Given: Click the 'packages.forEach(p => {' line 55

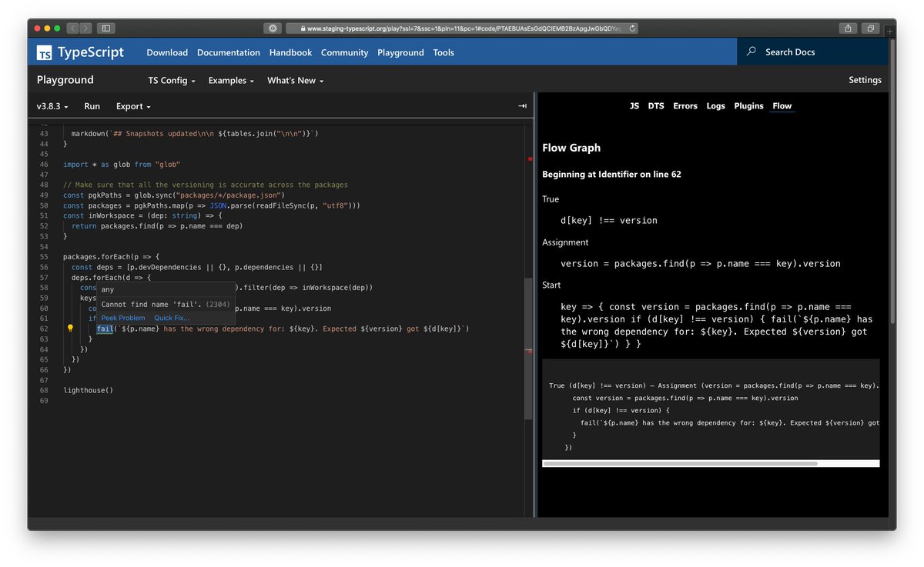Looking at the screenshot, I should pos(111,257).
